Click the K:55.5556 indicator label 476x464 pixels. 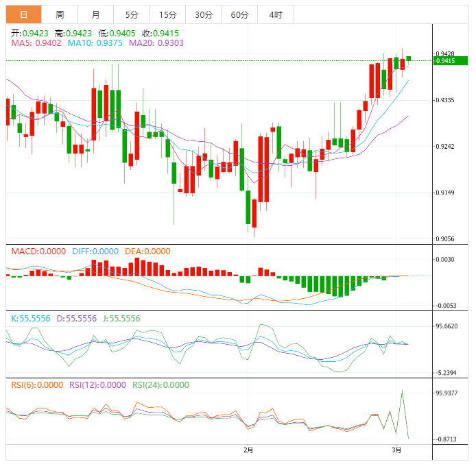pyautogui.click(x=31, y=319)
